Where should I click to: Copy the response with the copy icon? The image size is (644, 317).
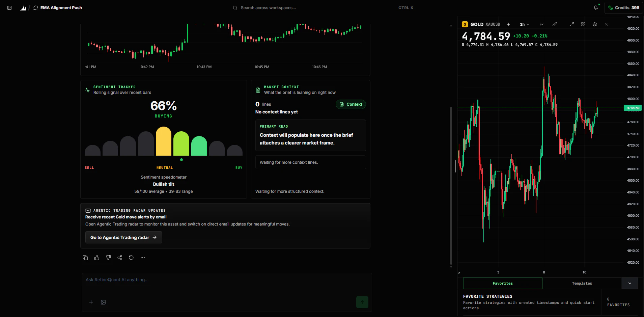pos(85,258)
